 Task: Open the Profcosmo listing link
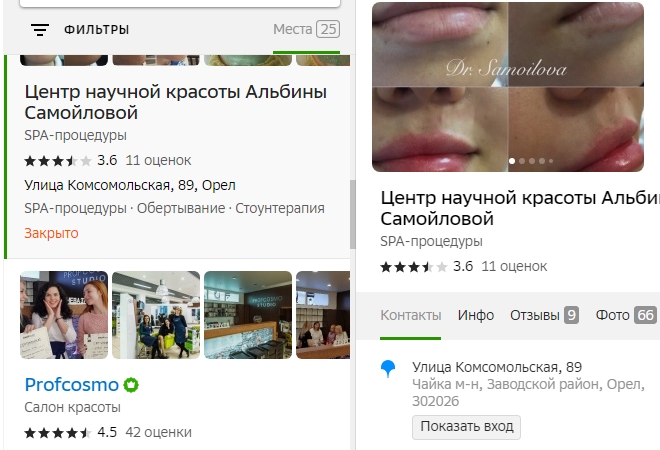tap(71, 385)
